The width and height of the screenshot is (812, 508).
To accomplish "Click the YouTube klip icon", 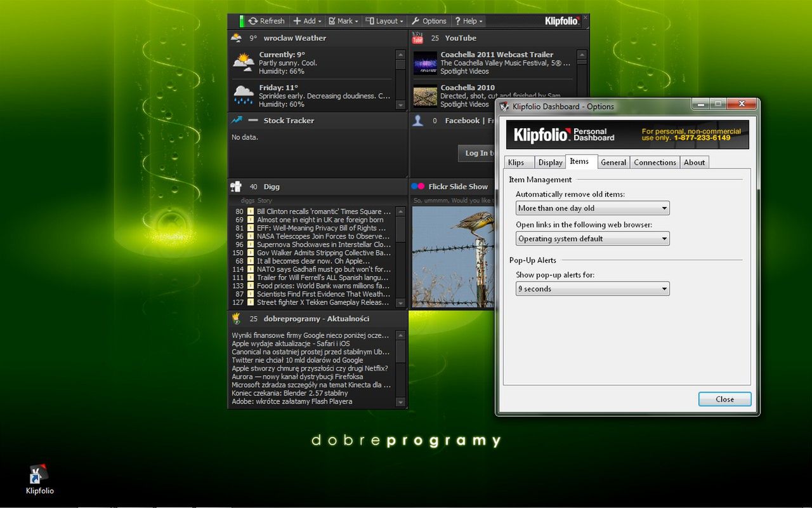I will point(417,38).
